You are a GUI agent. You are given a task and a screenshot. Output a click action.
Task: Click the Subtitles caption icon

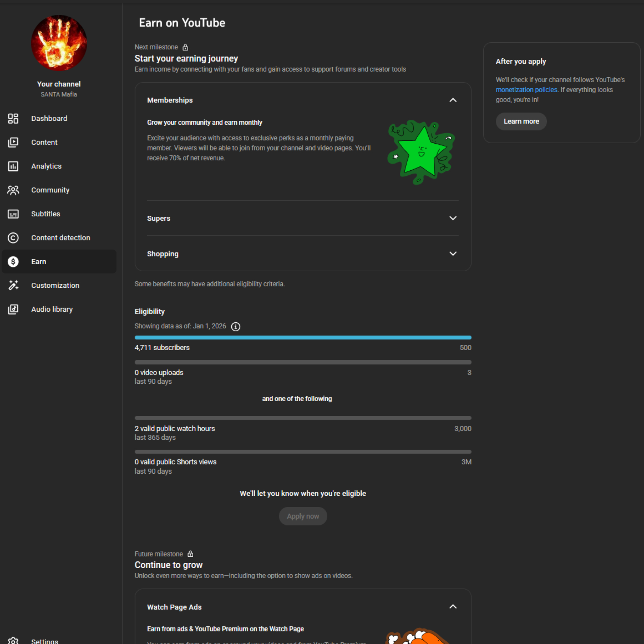pos(13,214)
